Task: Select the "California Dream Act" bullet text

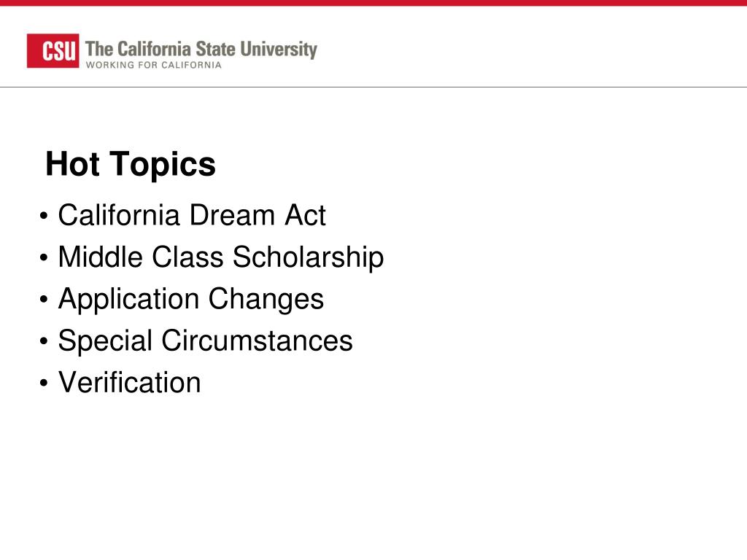Action: click(192, 215)
